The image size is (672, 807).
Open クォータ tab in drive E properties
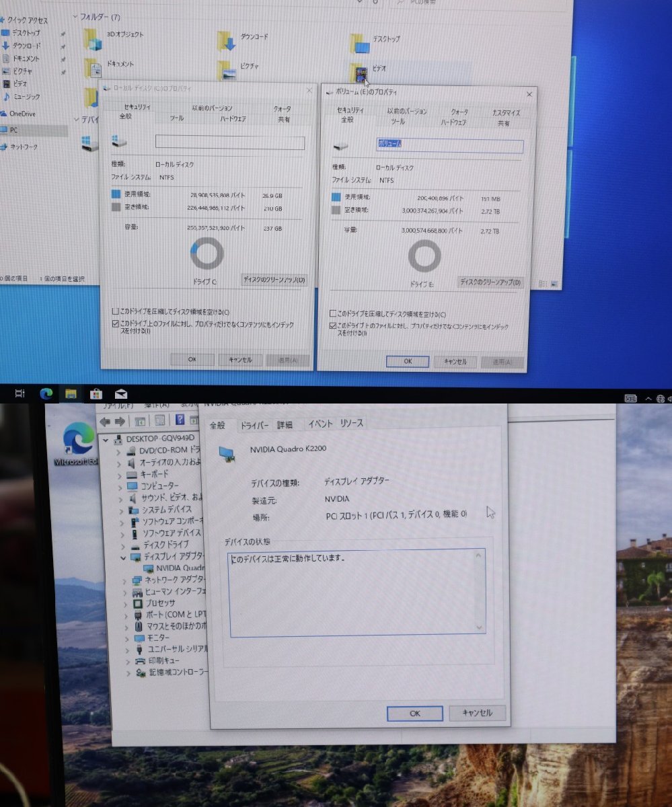point(459,112)
